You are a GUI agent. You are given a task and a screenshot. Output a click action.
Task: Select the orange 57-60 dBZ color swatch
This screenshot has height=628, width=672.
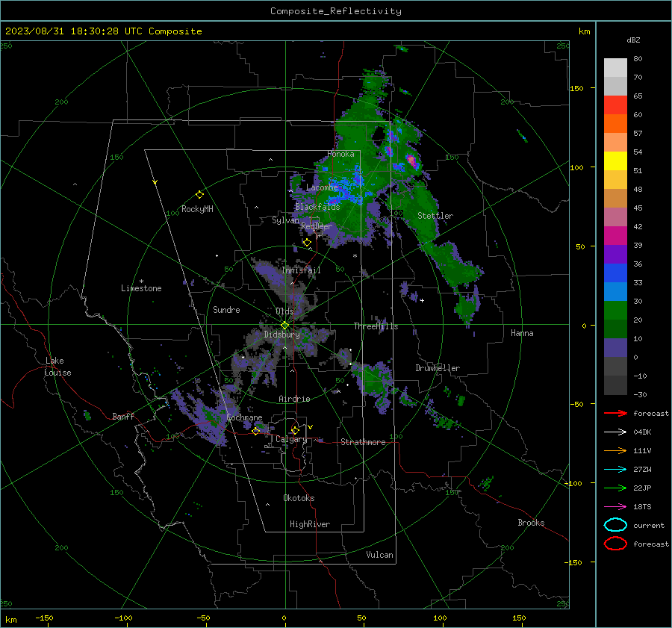click(x=615, y=124)
